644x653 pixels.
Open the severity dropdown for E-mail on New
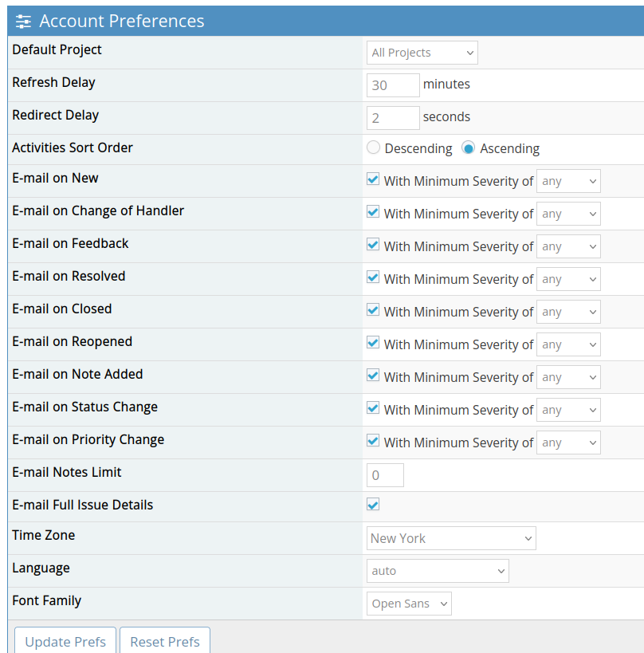coord(568,181)
